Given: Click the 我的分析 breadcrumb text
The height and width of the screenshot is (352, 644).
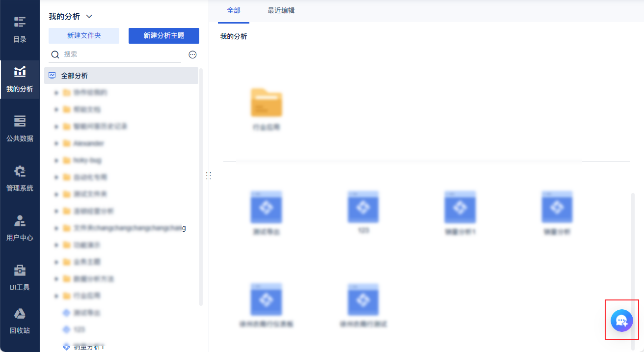Looking at the screenshot, I should [234, 37].
